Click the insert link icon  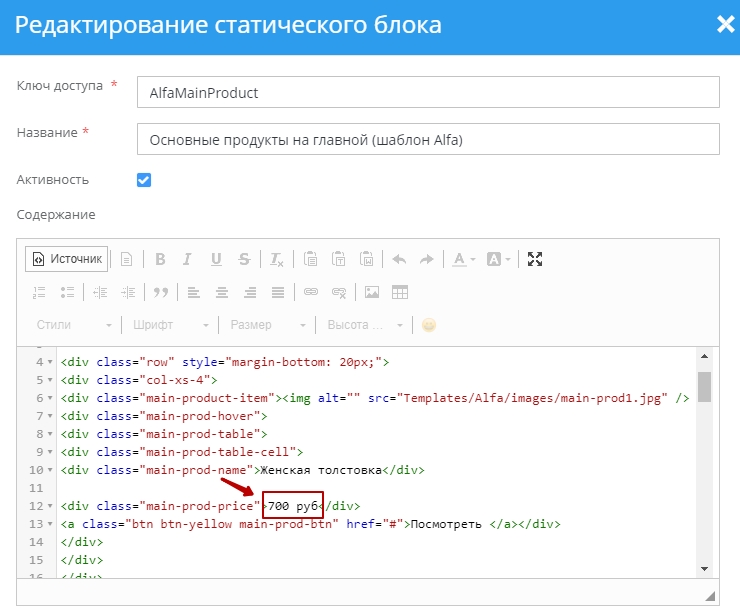311,292
